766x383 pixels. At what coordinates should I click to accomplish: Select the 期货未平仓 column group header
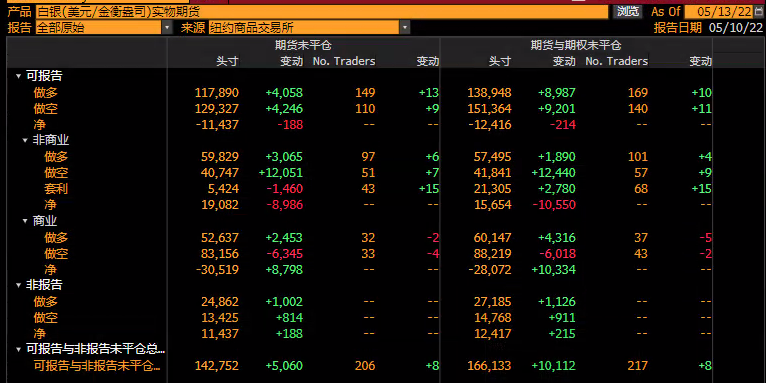[x=303, y=45]
